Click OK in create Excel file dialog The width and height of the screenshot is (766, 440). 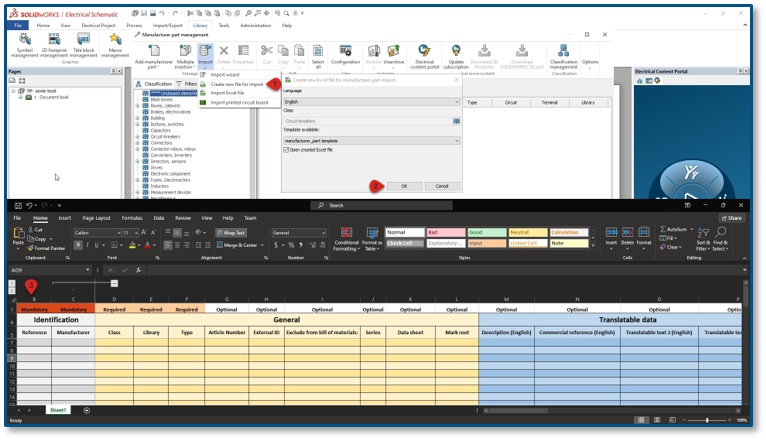click(404, 186)
